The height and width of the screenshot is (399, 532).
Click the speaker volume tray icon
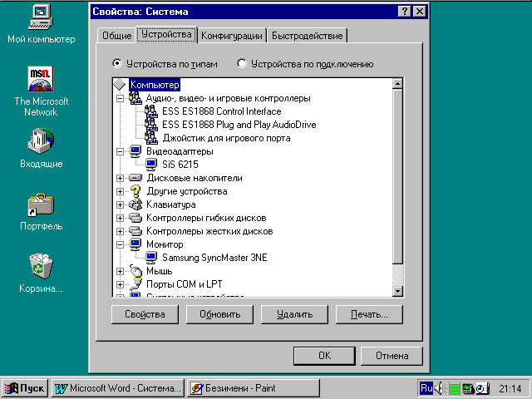point(440,388)
